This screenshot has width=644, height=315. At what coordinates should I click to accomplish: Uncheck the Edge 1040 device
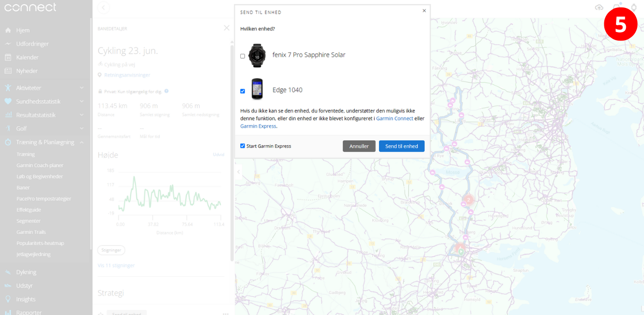(x=242, y=91)
